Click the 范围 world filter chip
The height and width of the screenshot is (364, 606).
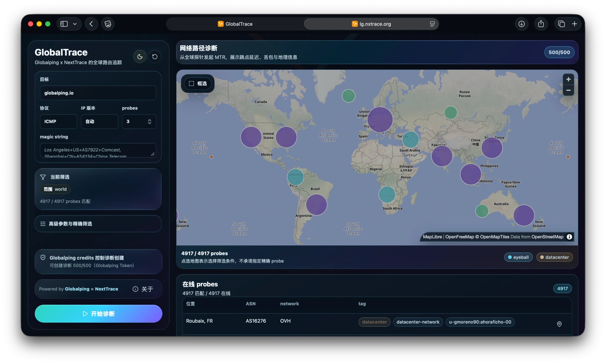pyautogui.click(x=55, y=189)
